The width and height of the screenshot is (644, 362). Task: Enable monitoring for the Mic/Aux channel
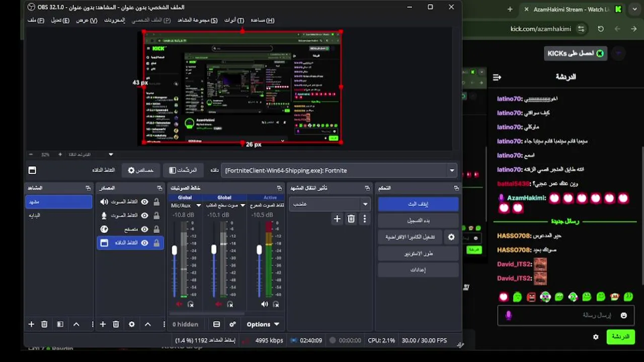pos(191,304)
